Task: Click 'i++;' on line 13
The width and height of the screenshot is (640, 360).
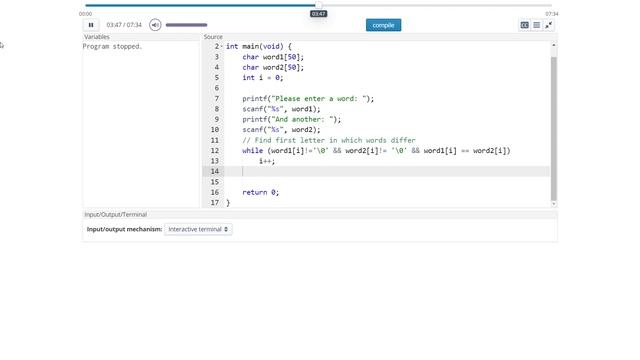Action: coord(267,161)
